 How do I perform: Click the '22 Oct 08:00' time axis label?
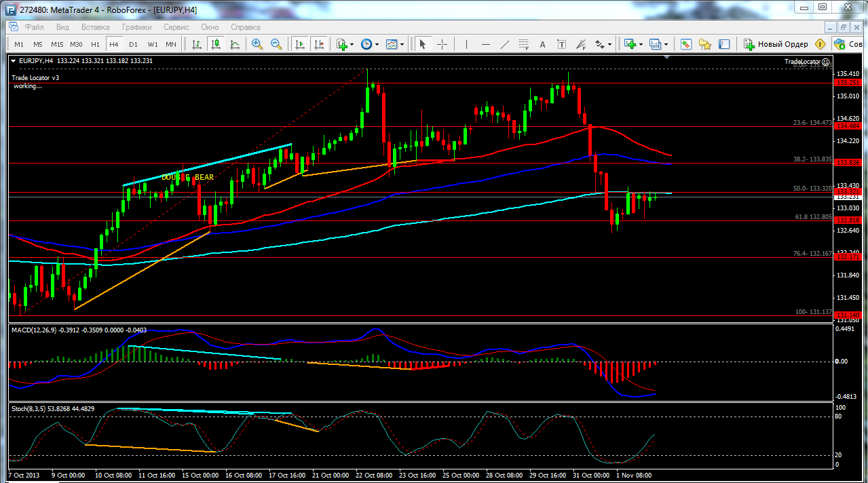[x=373, y=476]
